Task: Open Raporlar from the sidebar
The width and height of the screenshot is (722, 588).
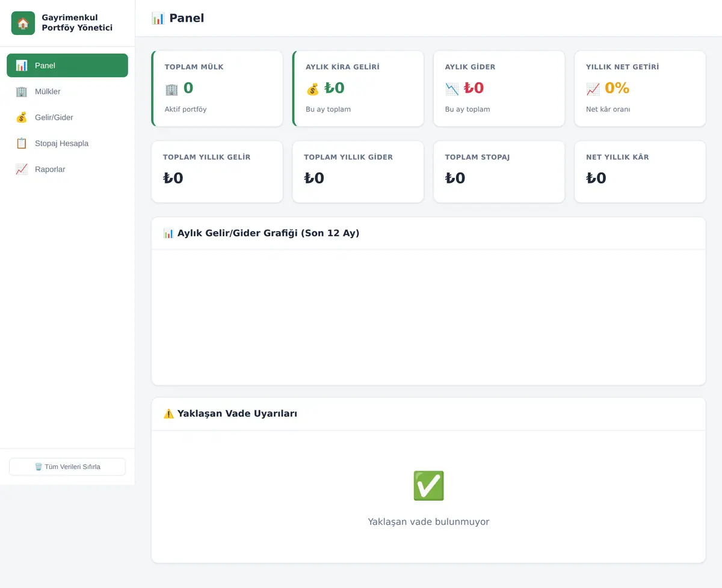Action: pos(67,169)
